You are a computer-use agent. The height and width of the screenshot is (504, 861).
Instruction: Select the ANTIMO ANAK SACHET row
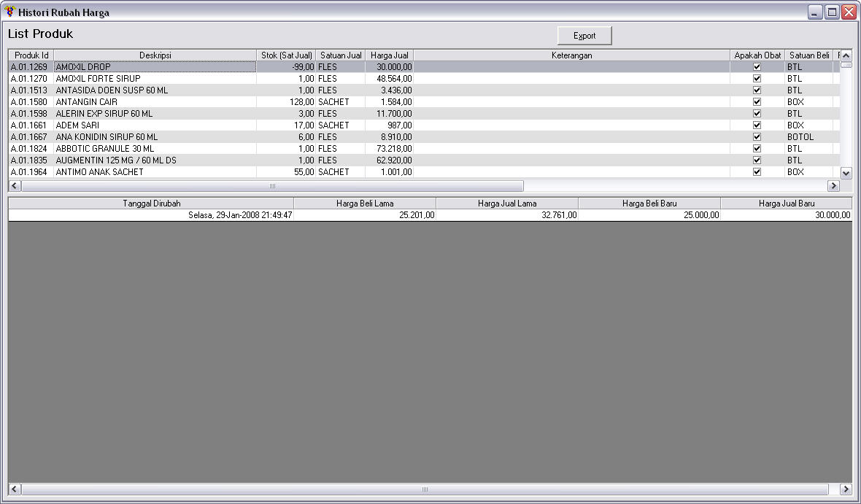pos(425,172)
